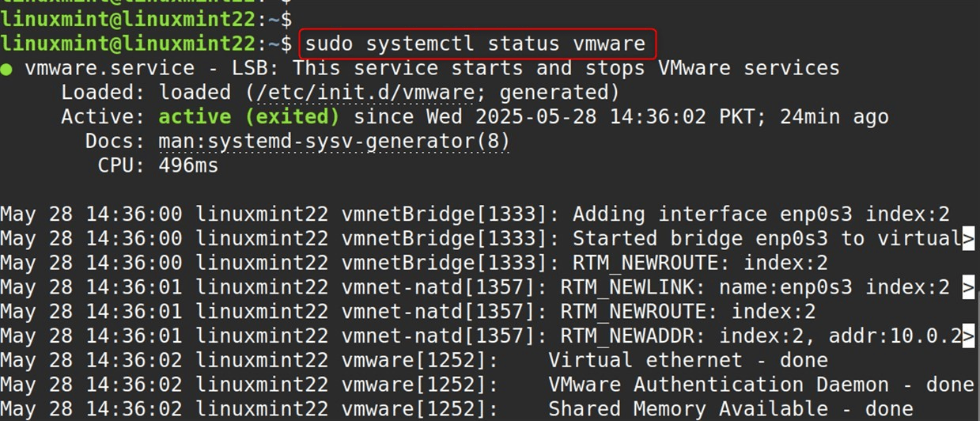Click the green status dot before vmware.service
Screen dimensions: 980x421
point(6,69)
